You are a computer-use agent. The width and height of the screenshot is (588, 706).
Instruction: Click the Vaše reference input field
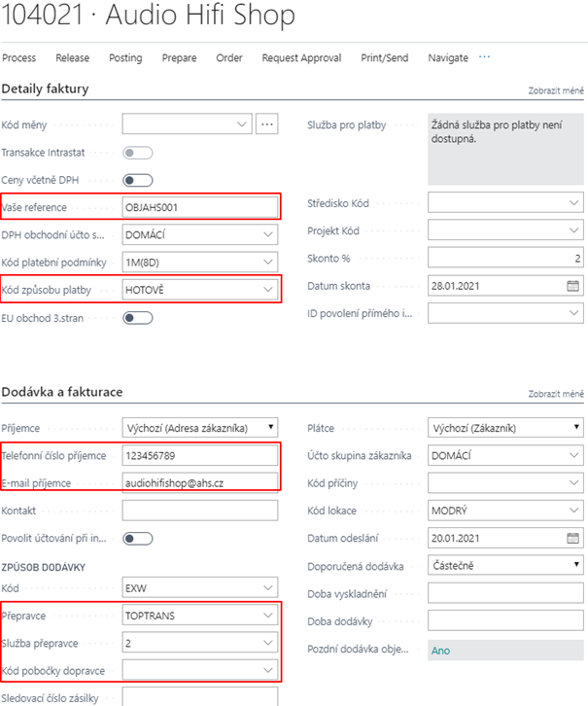[x=199, y=207]
